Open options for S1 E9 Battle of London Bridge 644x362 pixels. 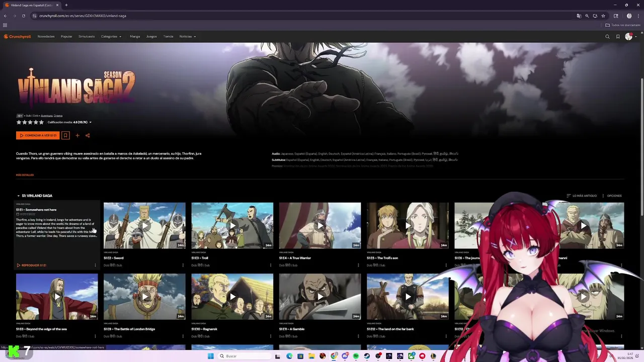pyautogui.click(x=183, y=336)
